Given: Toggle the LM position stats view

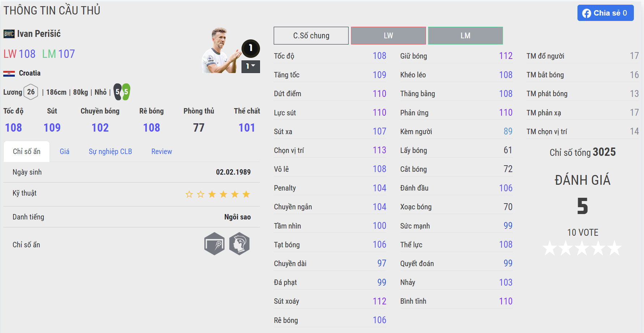Looking at the screenshot, I should point(465,36).
